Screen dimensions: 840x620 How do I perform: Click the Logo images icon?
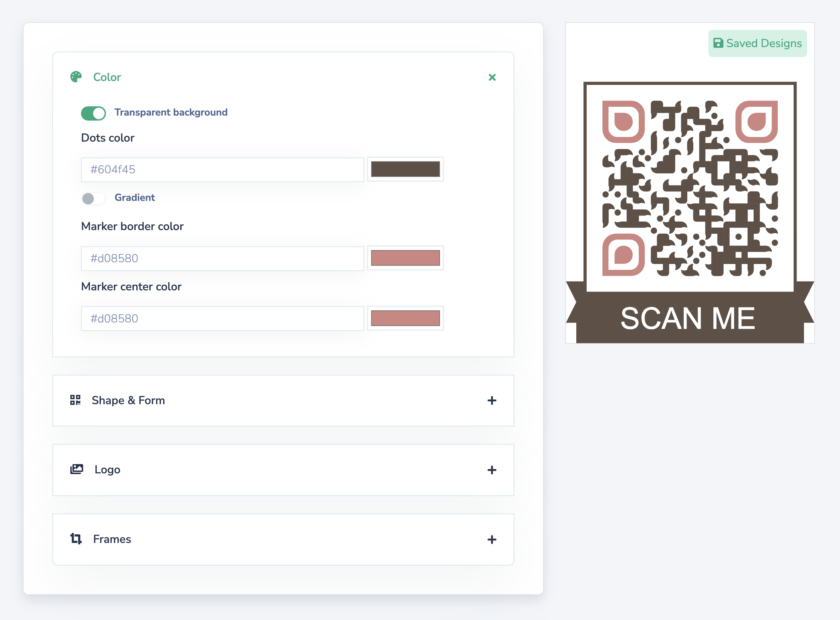tap(77, 469)
